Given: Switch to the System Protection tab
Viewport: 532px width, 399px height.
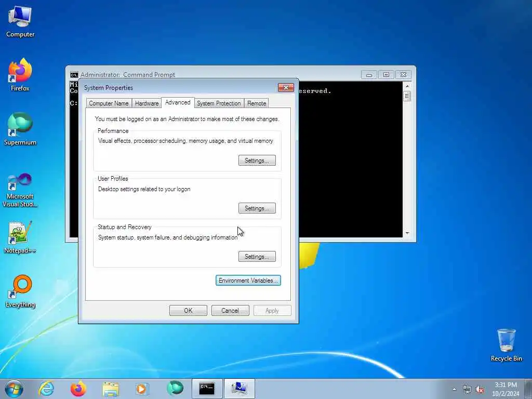Looking at the screenshot, I should 219,103.
